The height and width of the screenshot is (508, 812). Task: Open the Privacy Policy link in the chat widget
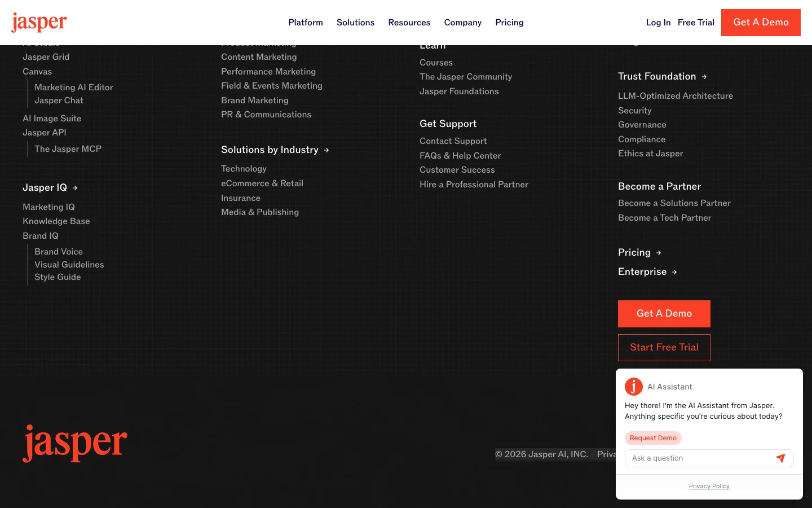(x=709, y=486)
